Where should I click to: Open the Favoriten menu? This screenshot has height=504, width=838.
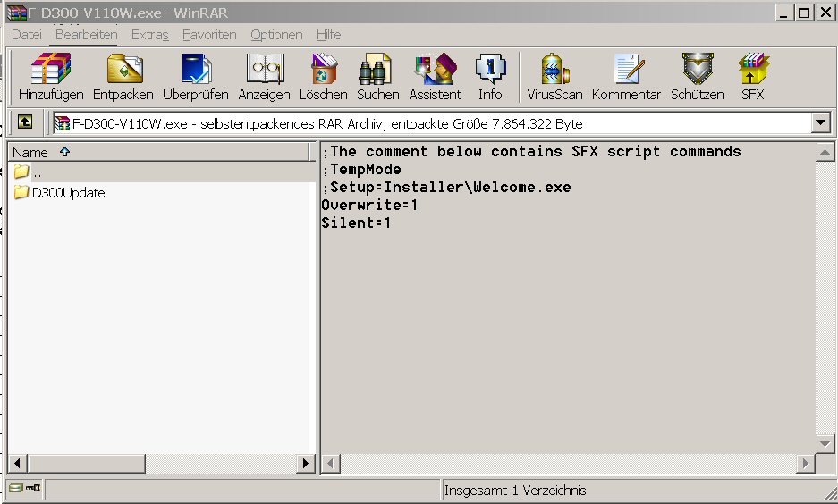tap(209, 35)
